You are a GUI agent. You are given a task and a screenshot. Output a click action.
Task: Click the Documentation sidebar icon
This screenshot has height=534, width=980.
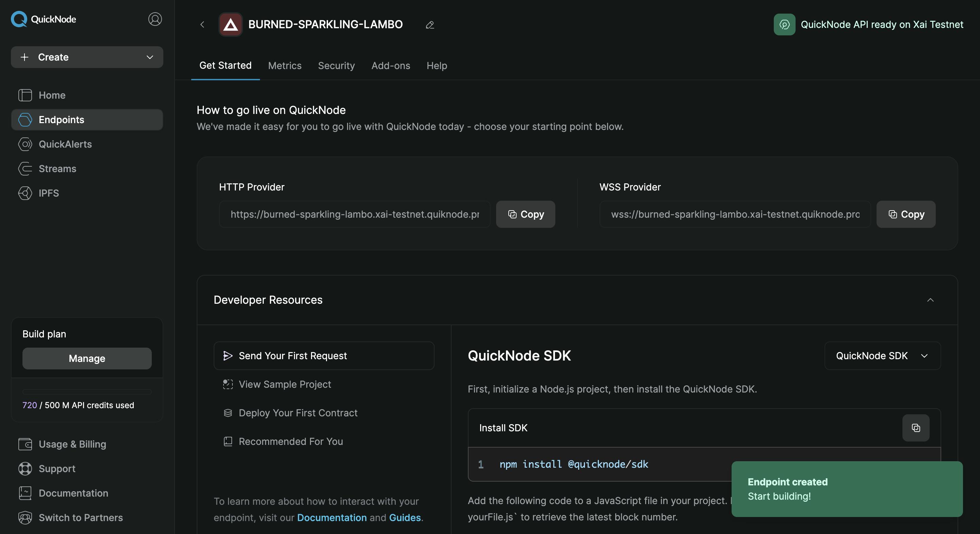click(25, 493)
